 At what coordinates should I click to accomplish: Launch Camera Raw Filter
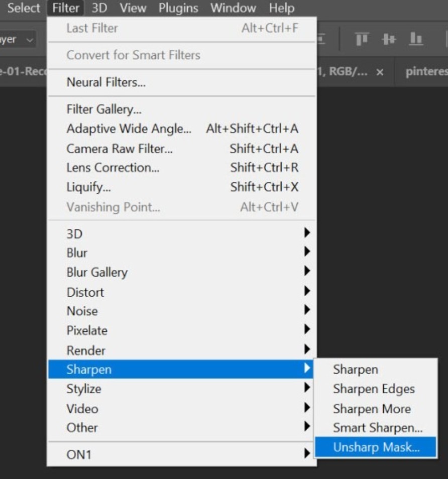pos(120,149)
